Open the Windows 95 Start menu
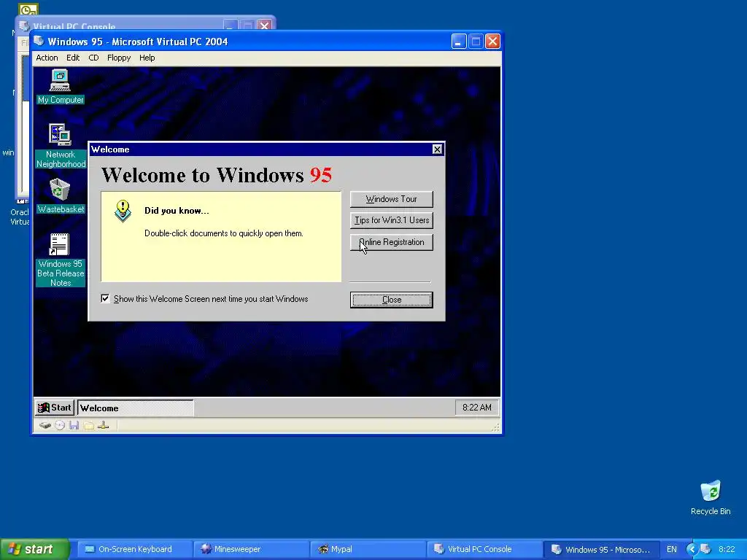This screenshot has height=560, width=747. pyautogui.click(x=55, y=408)
